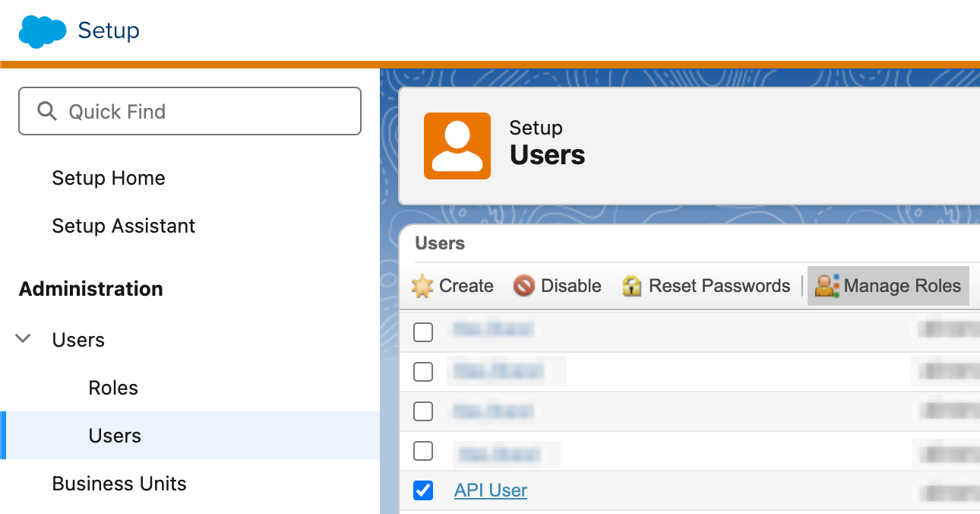Check the first user row checkbox
This screenshot has height=514, width=980.
pos(423,332)
